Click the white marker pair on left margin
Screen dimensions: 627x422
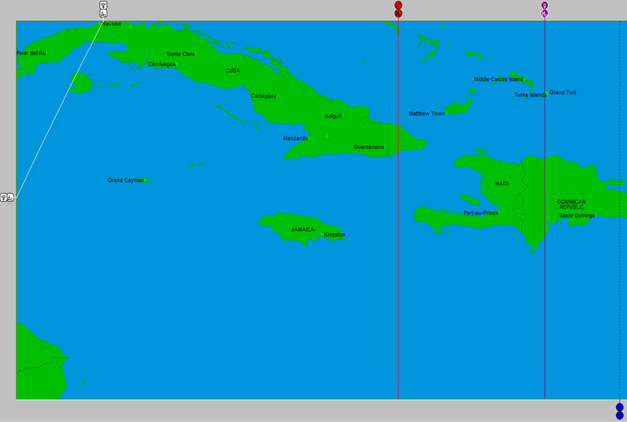point(7,197)
